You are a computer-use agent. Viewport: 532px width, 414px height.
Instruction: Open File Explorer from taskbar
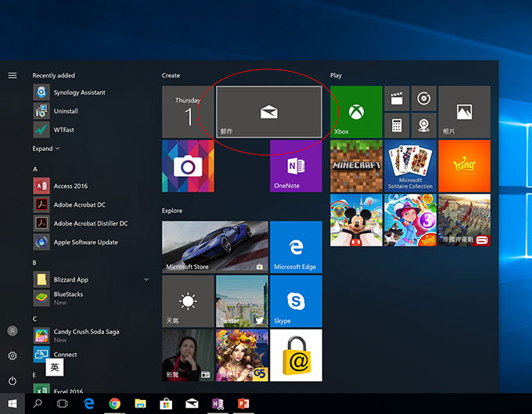click(x=141, y=404)
